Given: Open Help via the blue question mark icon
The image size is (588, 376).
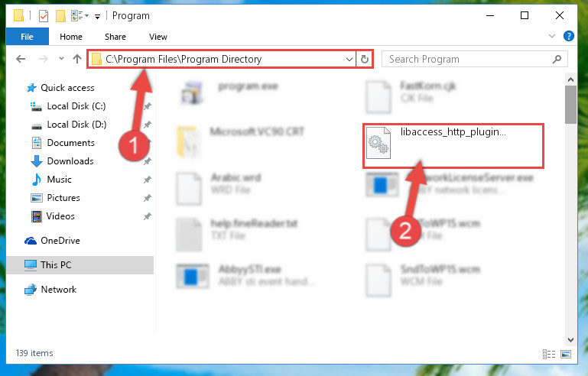Looking at the screenshot, I should point(568,36).
